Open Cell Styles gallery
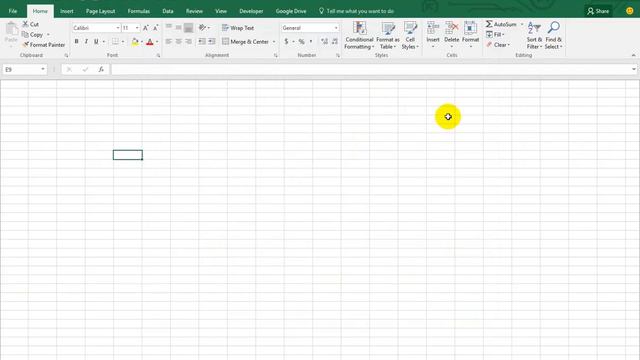Viewport: 640px width, 360px height. pyautogui.click(x=410, y=36)
